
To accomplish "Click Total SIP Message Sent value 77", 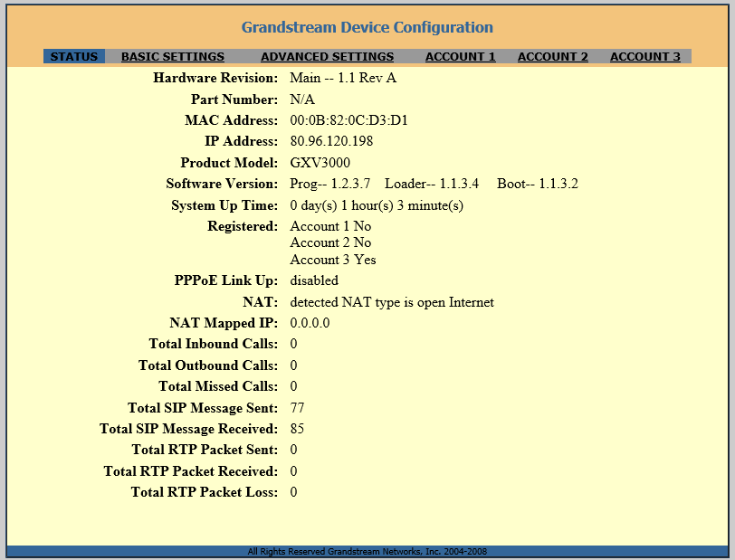I will [297, 408].
